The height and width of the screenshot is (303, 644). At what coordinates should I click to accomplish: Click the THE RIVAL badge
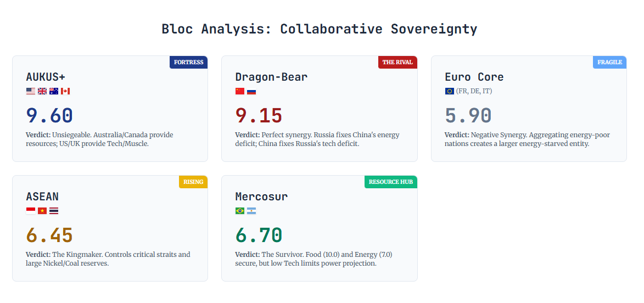(x=397, y=62)
